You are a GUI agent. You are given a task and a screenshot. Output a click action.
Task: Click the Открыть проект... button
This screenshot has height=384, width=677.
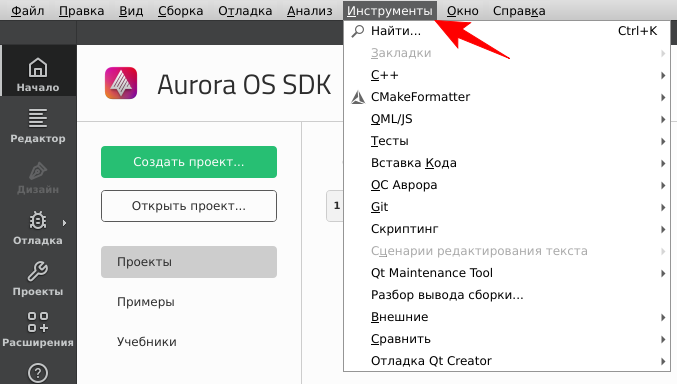tap(189, 206)
